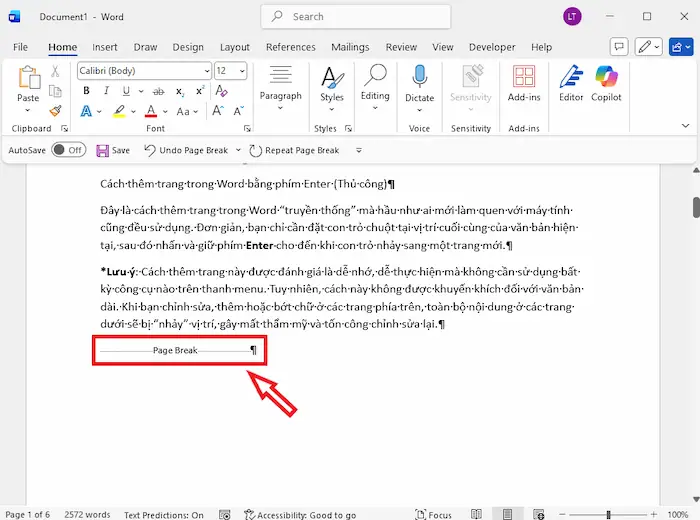Toggle the AutoSave switch

(x=69, y=150)
